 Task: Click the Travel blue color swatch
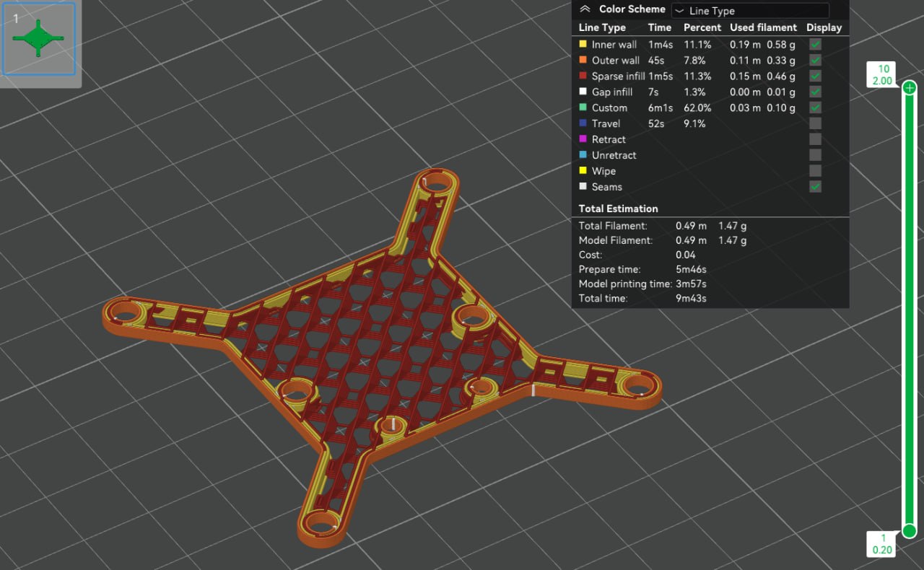click(x=583, y=123)
